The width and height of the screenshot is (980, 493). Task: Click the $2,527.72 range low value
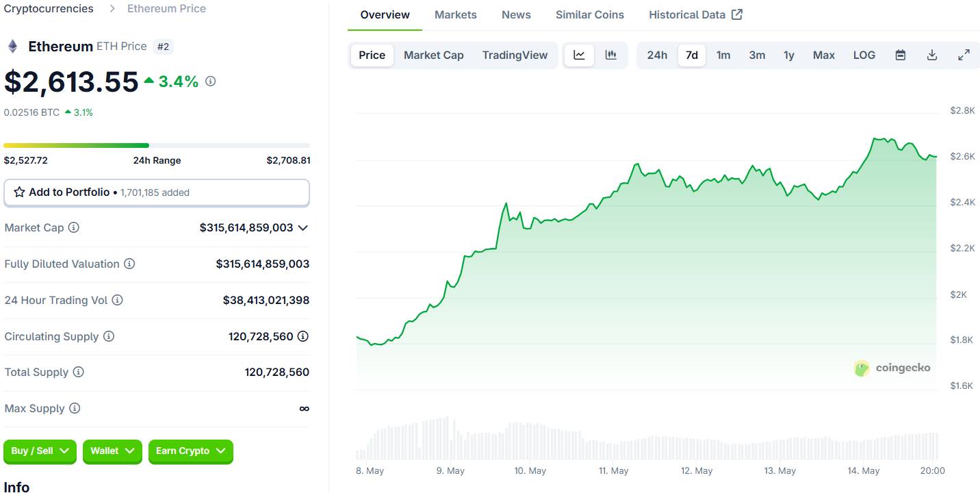[26, 160]
